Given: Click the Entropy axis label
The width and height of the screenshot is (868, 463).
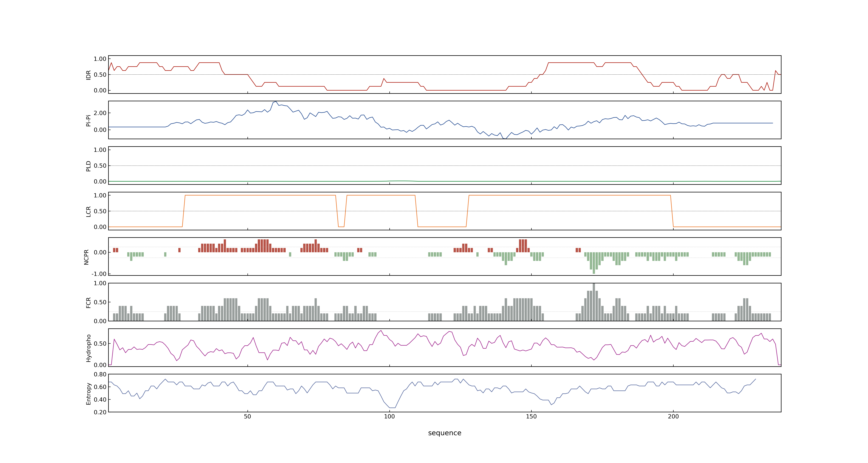Looking at the screenshot, I should [88, 393].
